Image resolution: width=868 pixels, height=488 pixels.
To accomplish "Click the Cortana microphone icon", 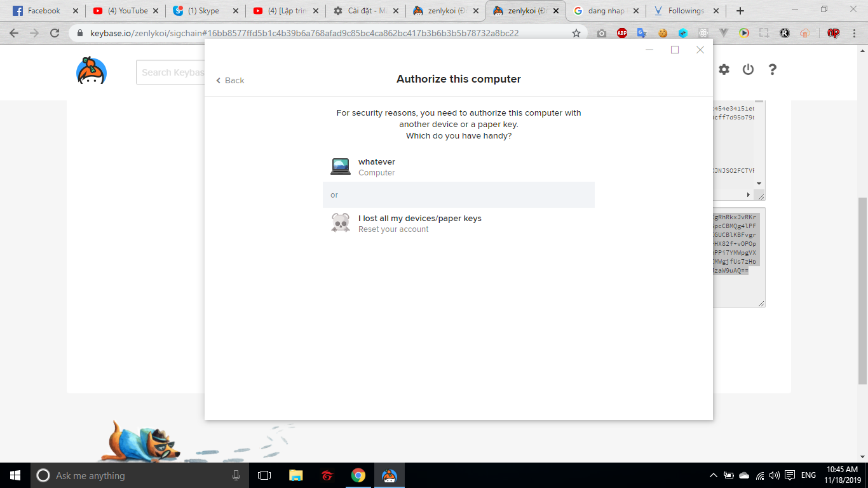I will (x=236, y=475).
